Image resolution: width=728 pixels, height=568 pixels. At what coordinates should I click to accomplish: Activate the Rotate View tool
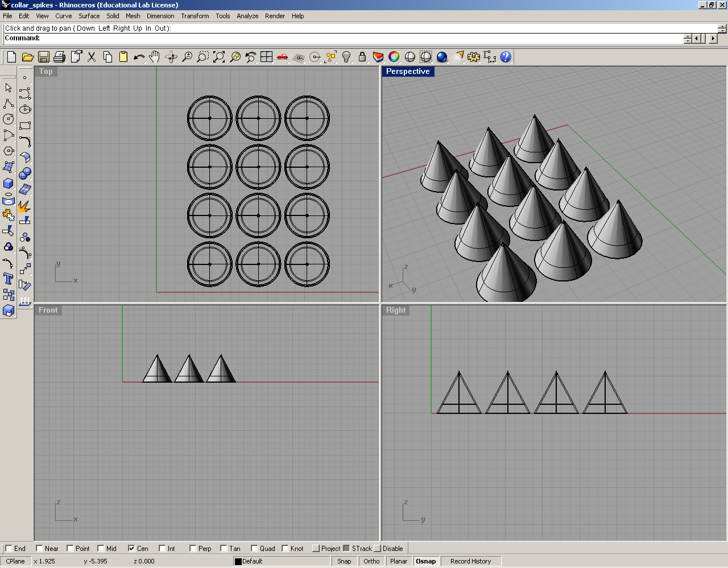pos(171,57)
